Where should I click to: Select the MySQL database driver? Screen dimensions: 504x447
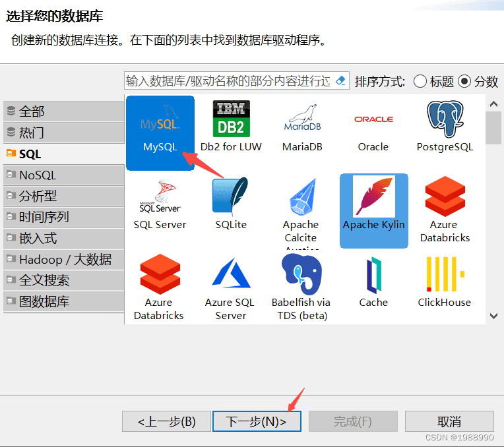[160, 133]
